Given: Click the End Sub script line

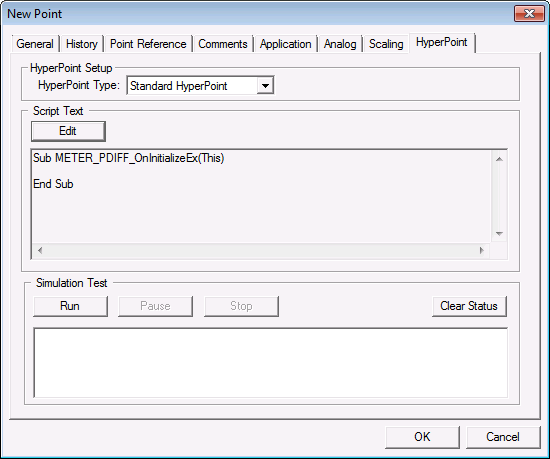Looking at the screenshot, I should pos(53,184).
